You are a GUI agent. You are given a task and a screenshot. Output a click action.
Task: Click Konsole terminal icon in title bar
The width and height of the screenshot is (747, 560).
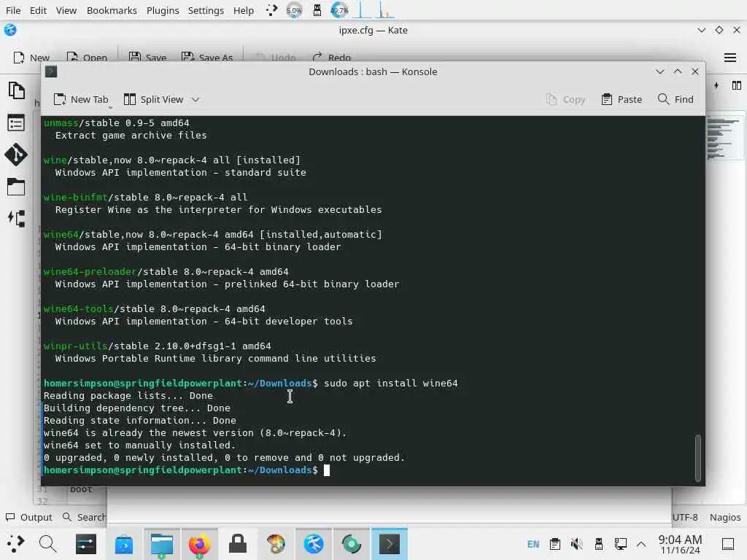point(51,72)
